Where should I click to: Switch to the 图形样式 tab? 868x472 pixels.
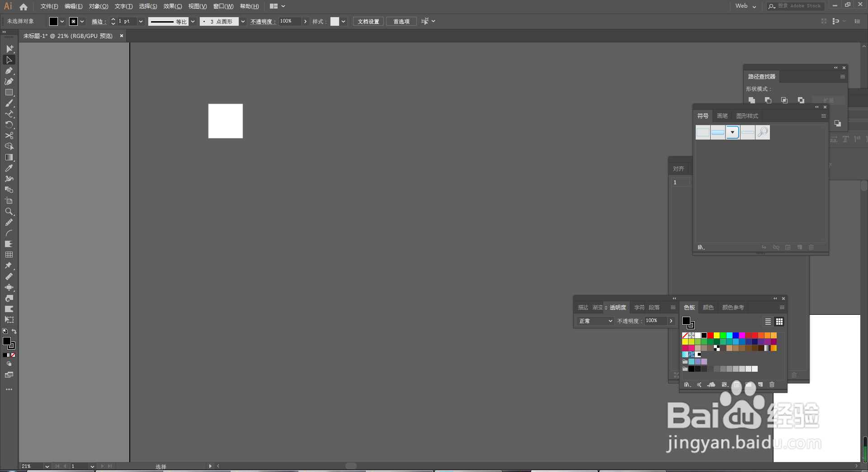click(x=747, y=116)
